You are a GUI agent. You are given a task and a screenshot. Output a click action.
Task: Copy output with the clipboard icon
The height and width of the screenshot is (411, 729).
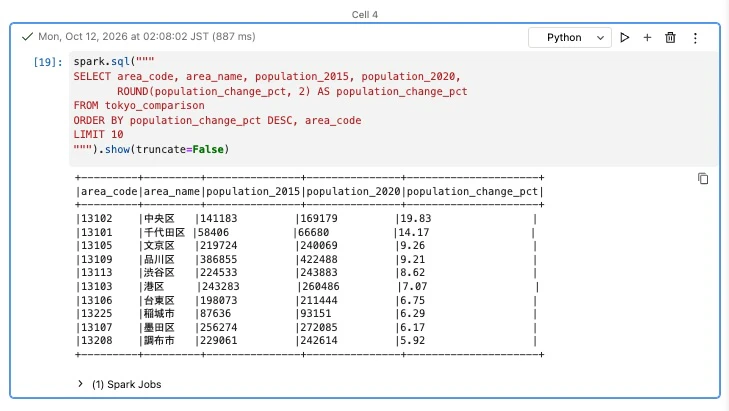pos(703,179)
